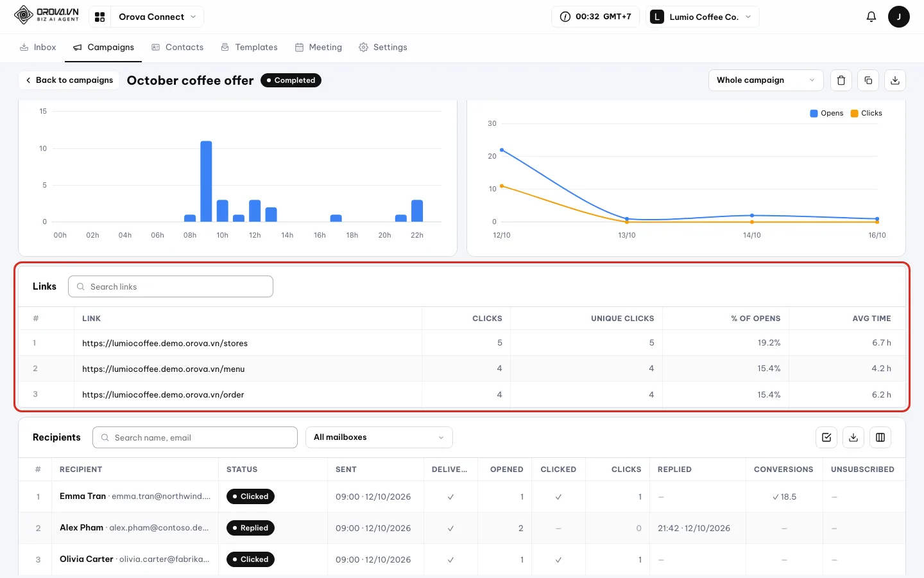Duplicate campaign with copy icon
Image resolution: width=924 pixels, height=578 pixels.
click(x=868, y=80)
